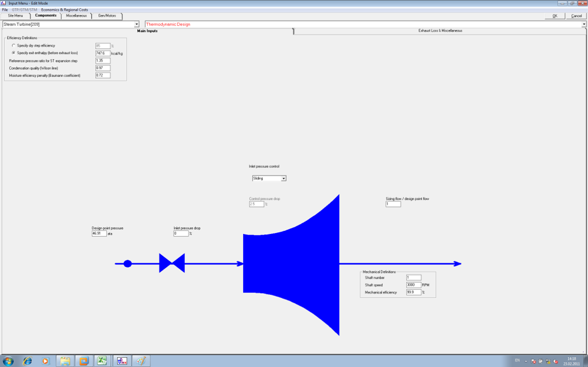Open the Steam Turbine[209] component dropdown
The height and width of the screenshot is (367, 588).
click(136, 24)
